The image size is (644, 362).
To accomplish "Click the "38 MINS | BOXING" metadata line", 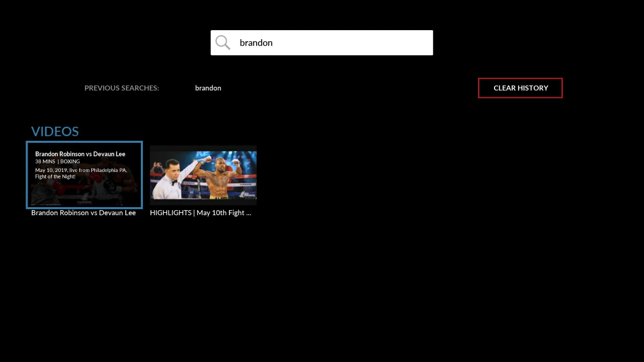I will click(57, 161).
